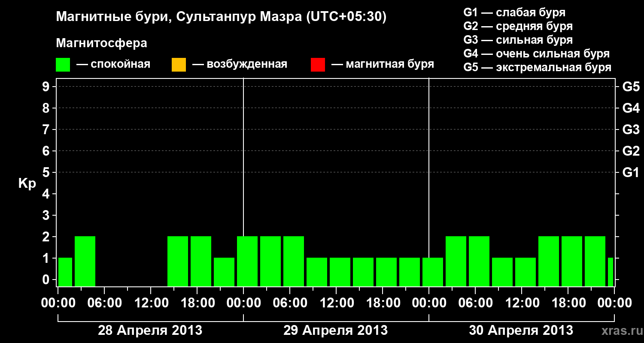
Task: Click the 'G3' label on the right axis
Action: pyautogui.click(x=631, y=129)
